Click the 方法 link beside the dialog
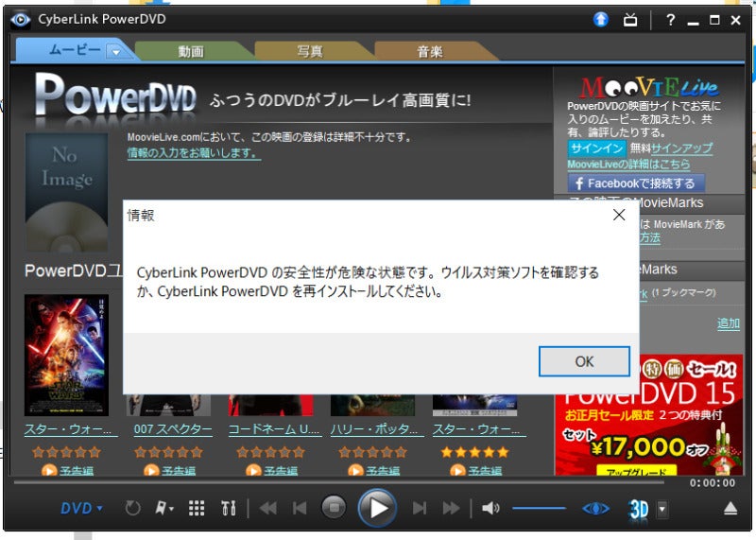756x540 pixels. tap(650, 238)
